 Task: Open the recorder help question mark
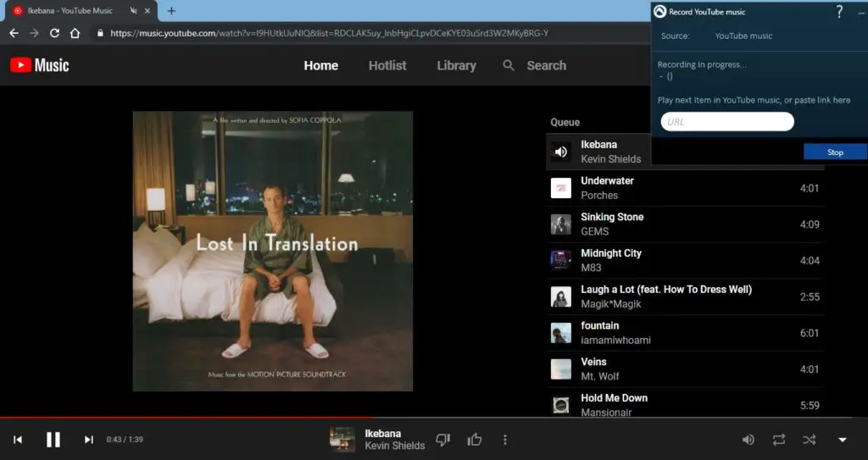click(839, 11)
